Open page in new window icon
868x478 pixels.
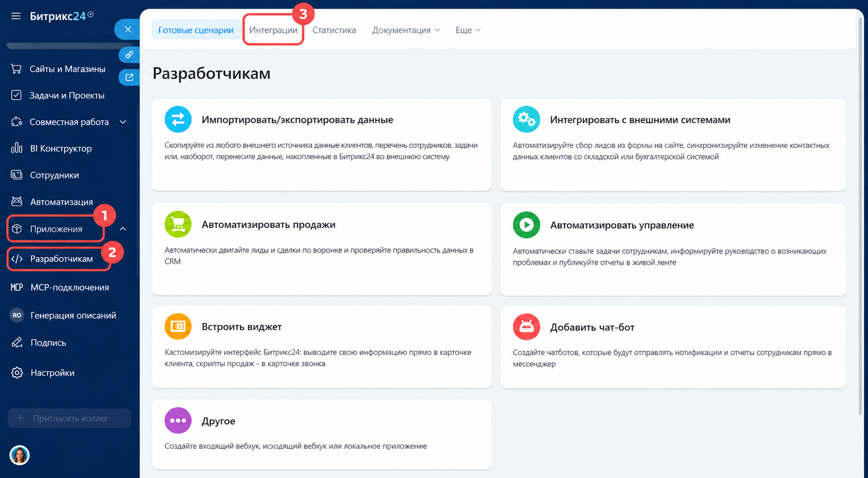point(129,78)
